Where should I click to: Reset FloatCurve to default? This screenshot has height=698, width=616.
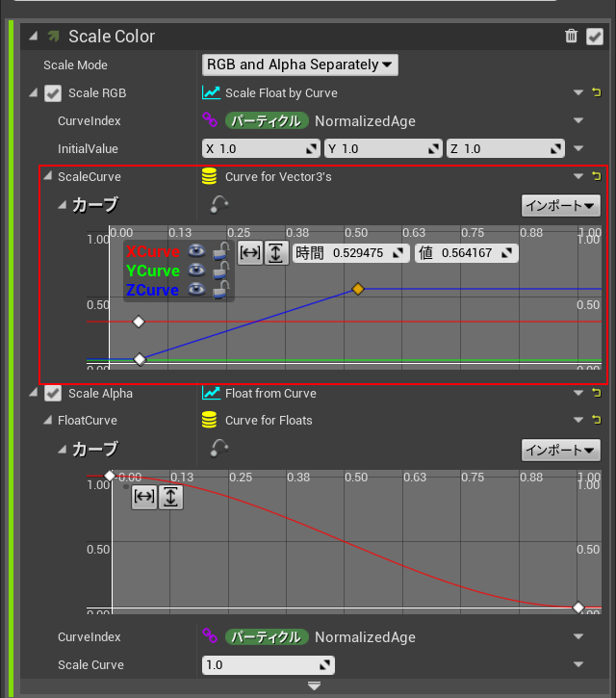(597, 420)
